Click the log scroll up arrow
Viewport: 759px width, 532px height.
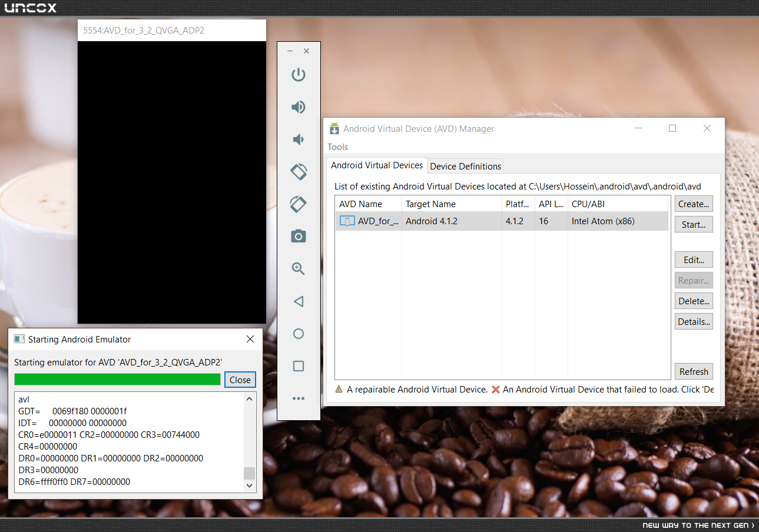coord(250,399)
